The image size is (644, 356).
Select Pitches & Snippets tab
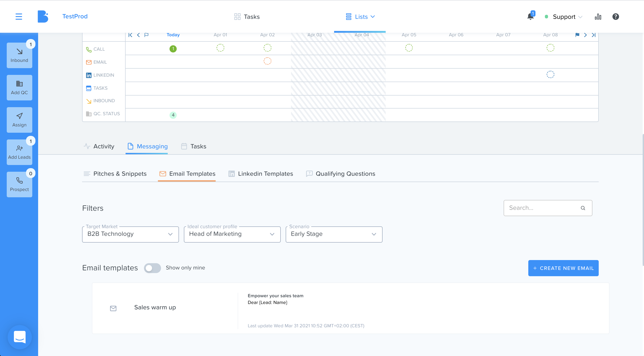coord(115,174)
